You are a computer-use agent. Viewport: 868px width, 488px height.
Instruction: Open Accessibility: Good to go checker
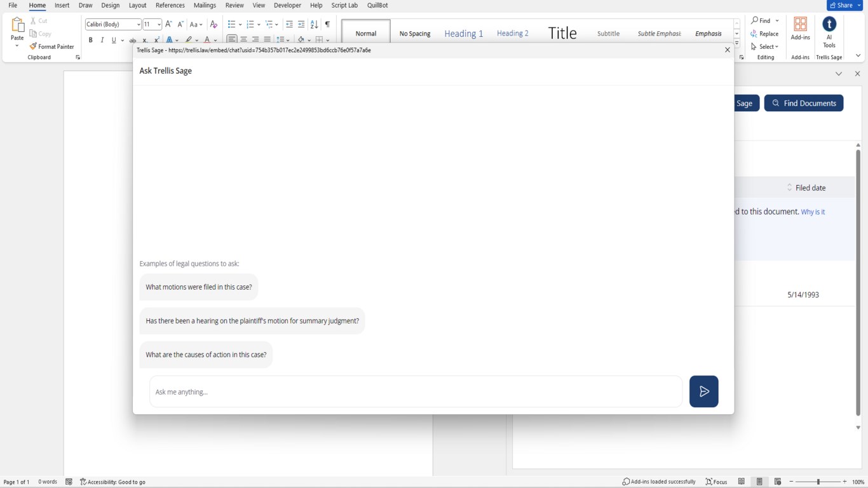point(112,482)
